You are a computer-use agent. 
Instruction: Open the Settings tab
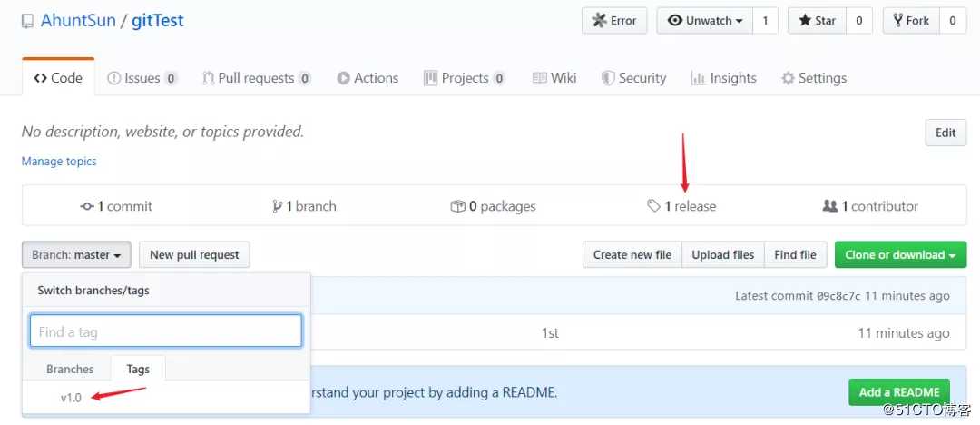[814, 78]
